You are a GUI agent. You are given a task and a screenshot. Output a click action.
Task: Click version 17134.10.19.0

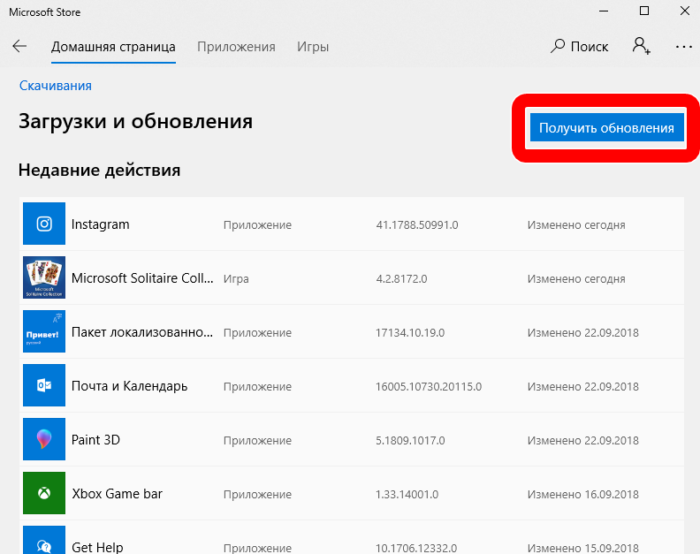click(x=410, y=333)
